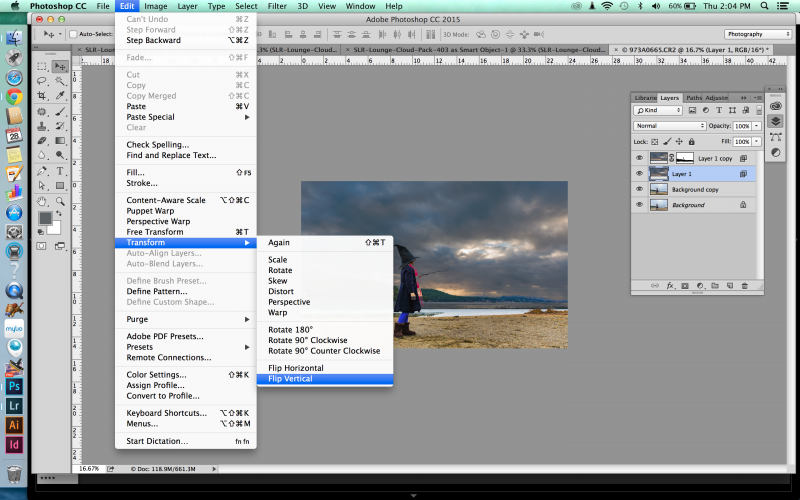Toggle lock position
Screen dimensions: 800x500
pos(679,141)
